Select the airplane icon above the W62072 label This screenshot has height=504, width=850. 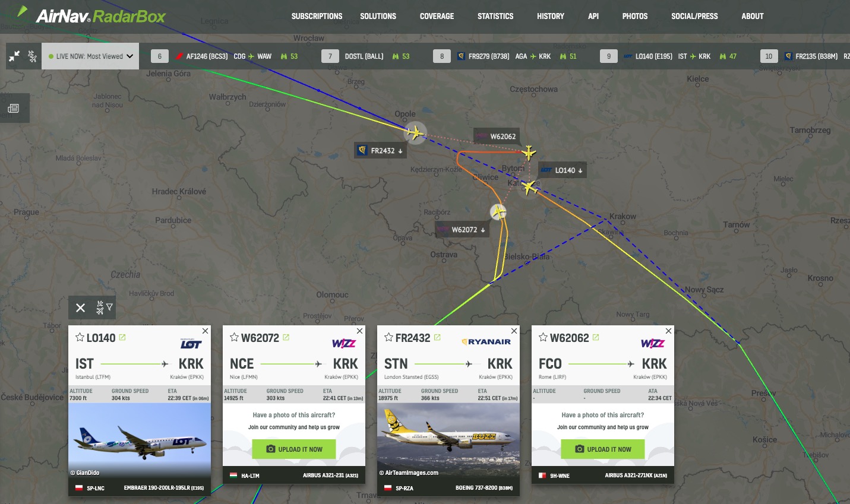[498, 211]
